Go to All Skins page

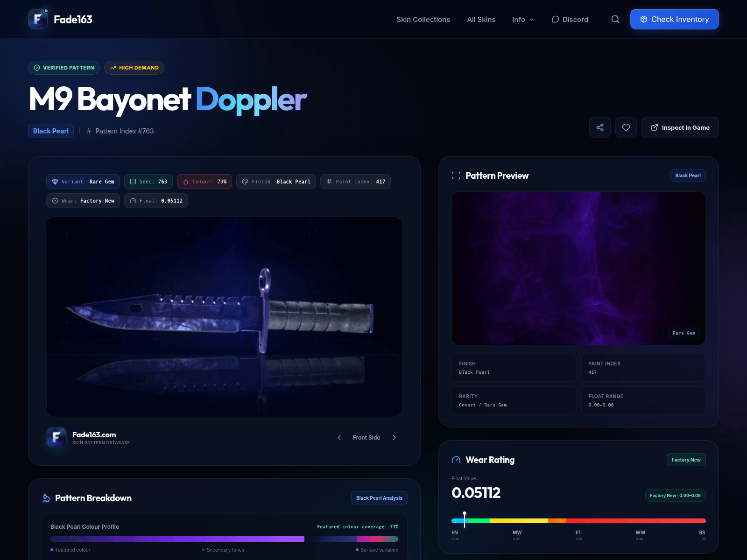coord(481,19)
